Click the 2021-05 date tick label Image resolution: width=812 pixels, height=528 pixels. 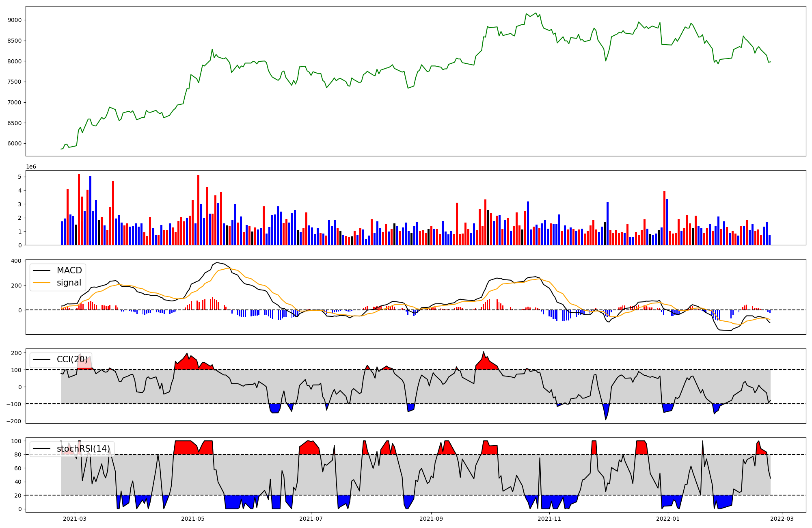192,519
